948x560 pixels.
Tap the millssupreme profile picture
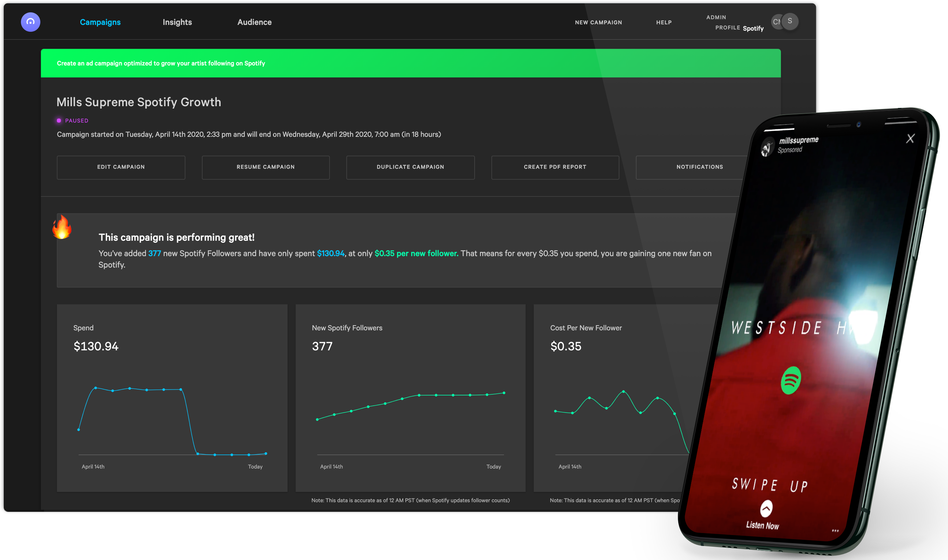coord(767,147)
